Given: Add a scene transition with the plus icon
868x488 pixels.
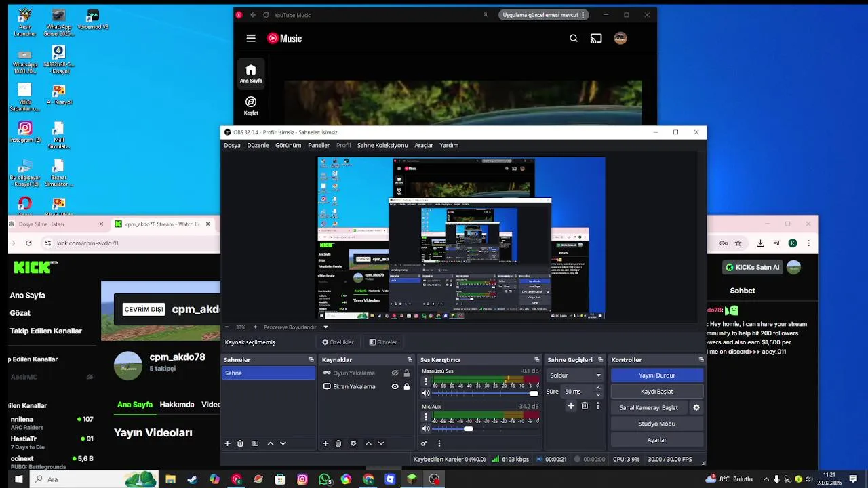Looking at the screenshot, I should point(571,406).
